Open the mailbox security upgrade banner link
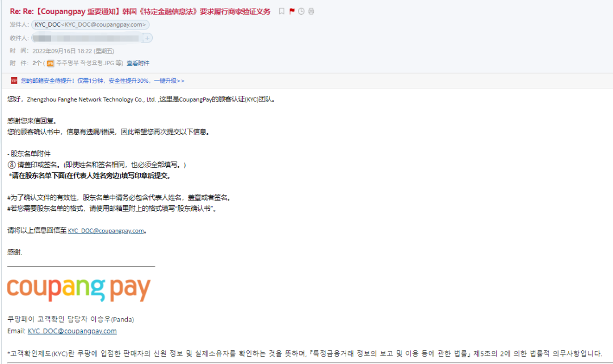The image size is (613, 364). pos(102,81)
